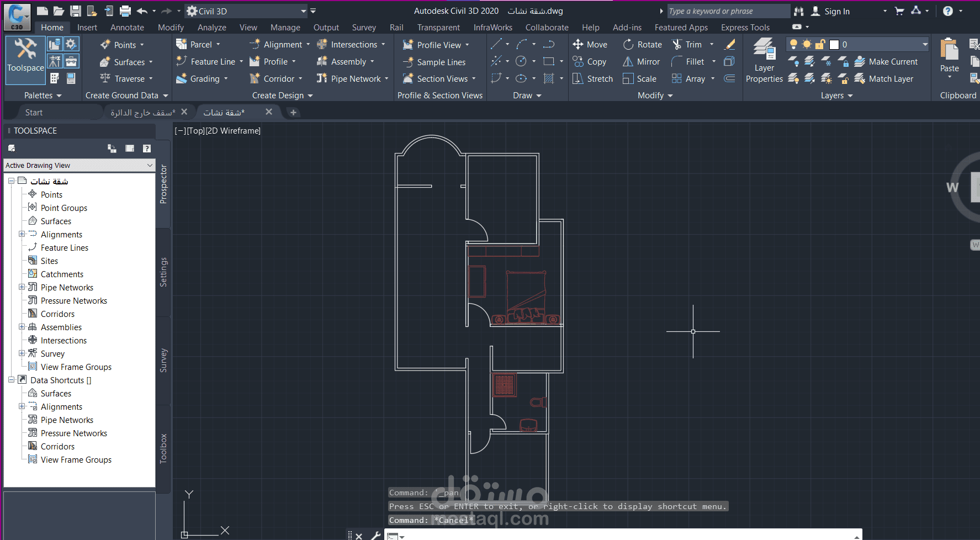
Task: Activate the Trim tool
Action: (x=687, y=45)
